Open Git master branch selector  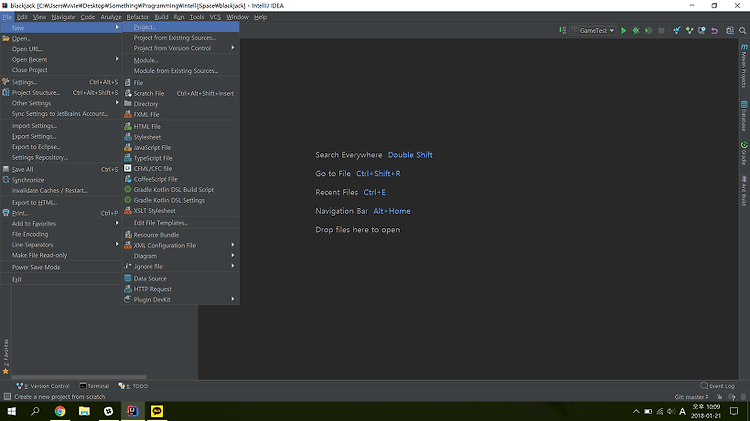(691, 397)
